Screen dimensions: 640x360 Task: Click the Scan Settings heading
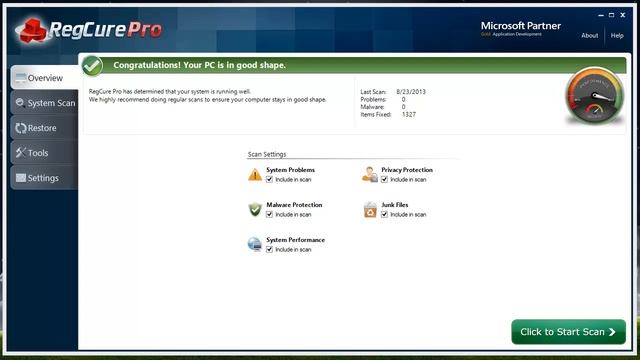267,154
